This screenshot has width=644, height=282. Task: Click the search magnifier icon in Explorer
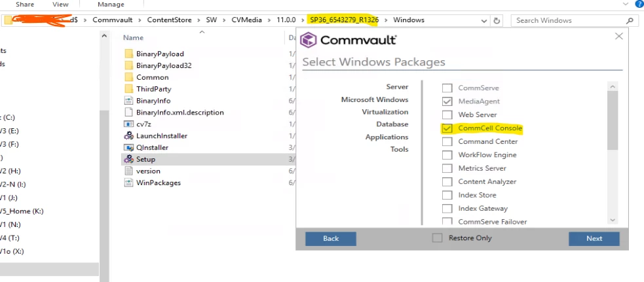point(630,20)
